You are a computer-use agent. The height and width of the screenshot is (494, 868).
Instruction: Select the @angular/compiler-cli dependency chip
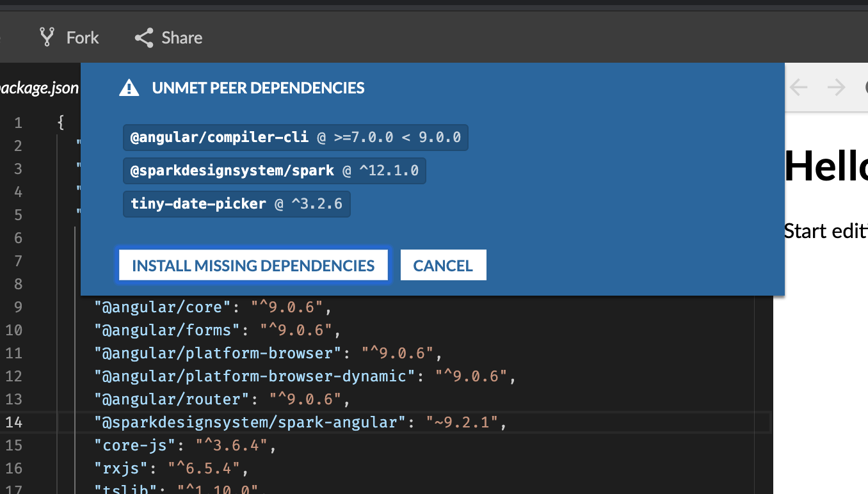(295, 137)
